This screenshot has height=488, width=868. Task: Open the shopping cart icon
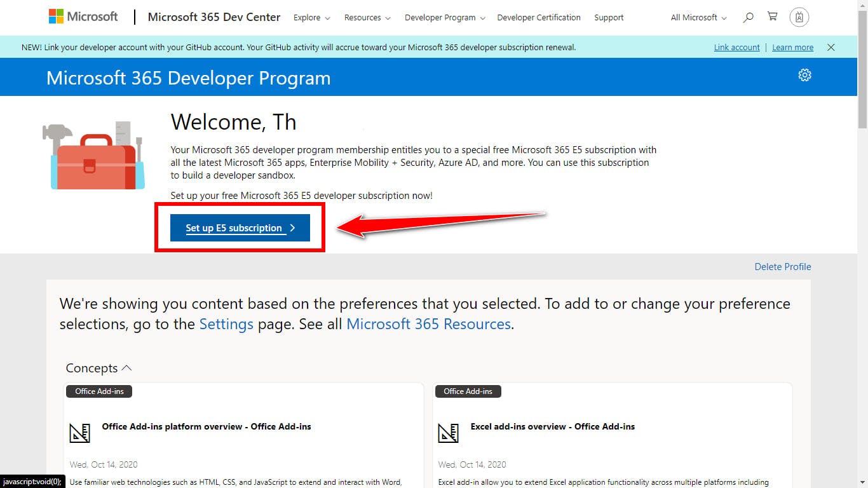tap(773, 17)
